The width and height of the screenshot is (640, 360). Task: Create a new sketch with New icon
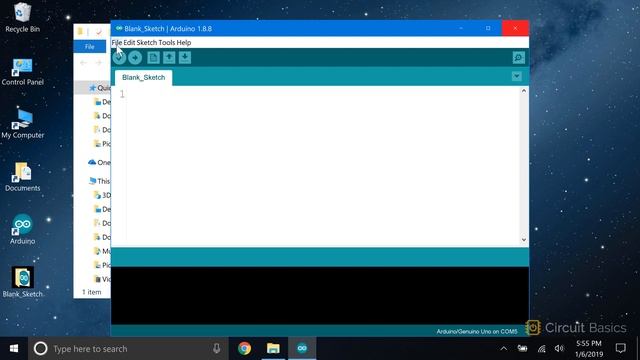(x=153, y=58)
